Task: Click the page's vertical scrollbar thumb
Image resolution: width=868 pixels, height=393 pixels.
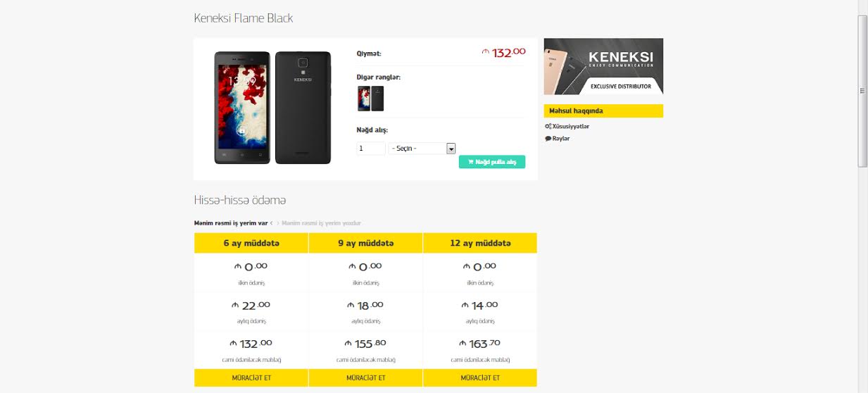Action: (x=862, y=90)
